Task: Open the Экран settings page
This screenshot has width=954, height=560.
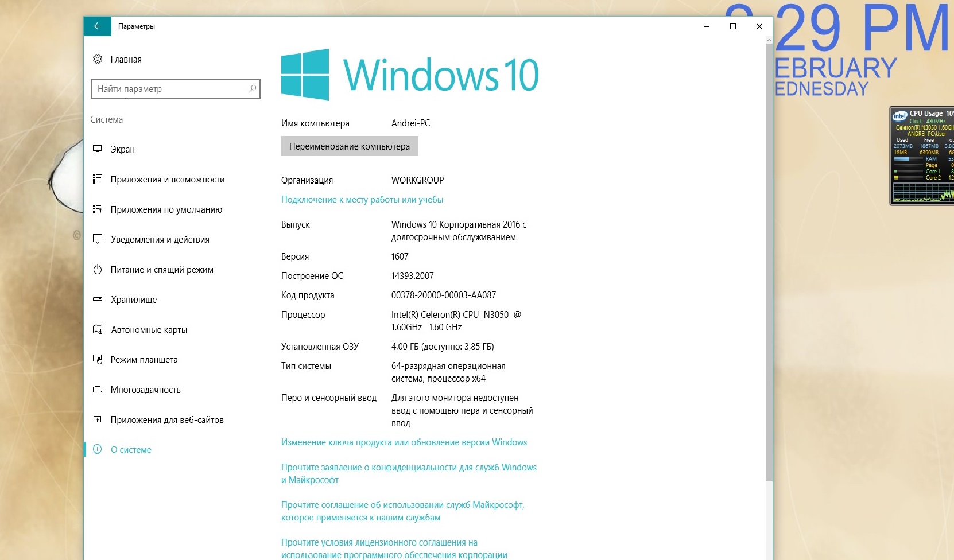Action: coord(123,149)
